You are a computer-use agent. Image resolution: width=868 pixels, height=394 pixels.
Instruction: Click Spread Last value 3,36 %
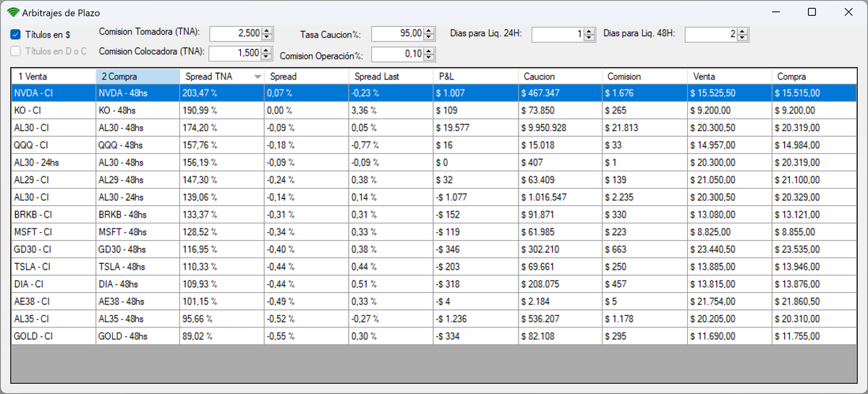click(391, 111)
